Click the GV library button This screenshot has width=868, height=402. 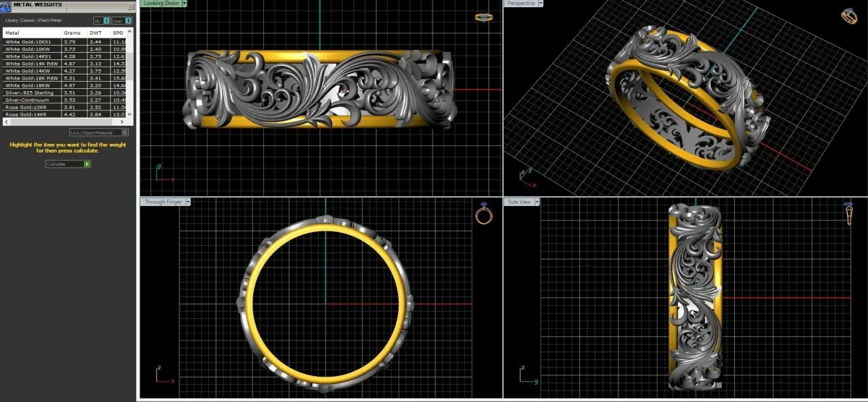(101, 20)
